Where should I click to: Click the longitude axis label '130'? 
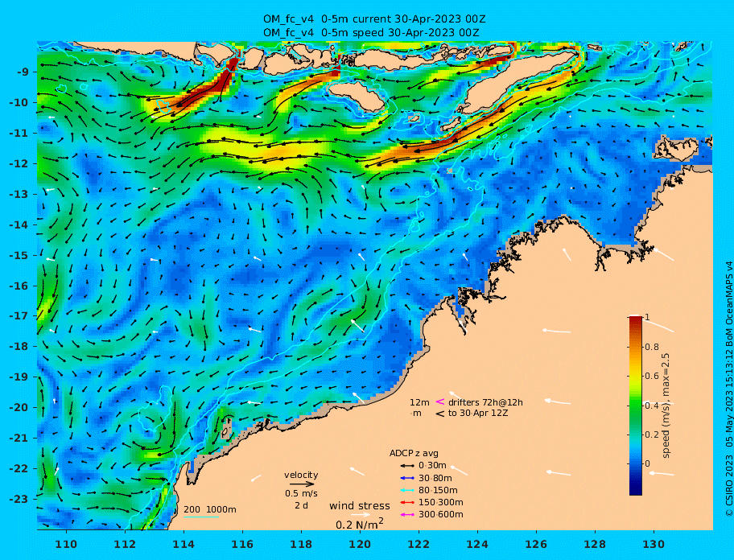click(654, 544)
